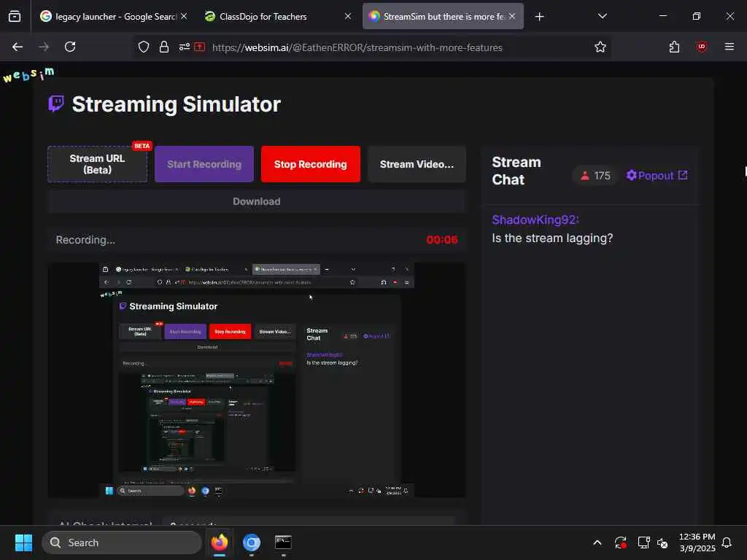
Task: Click the Popout gear icon
Action: (631, 175)
